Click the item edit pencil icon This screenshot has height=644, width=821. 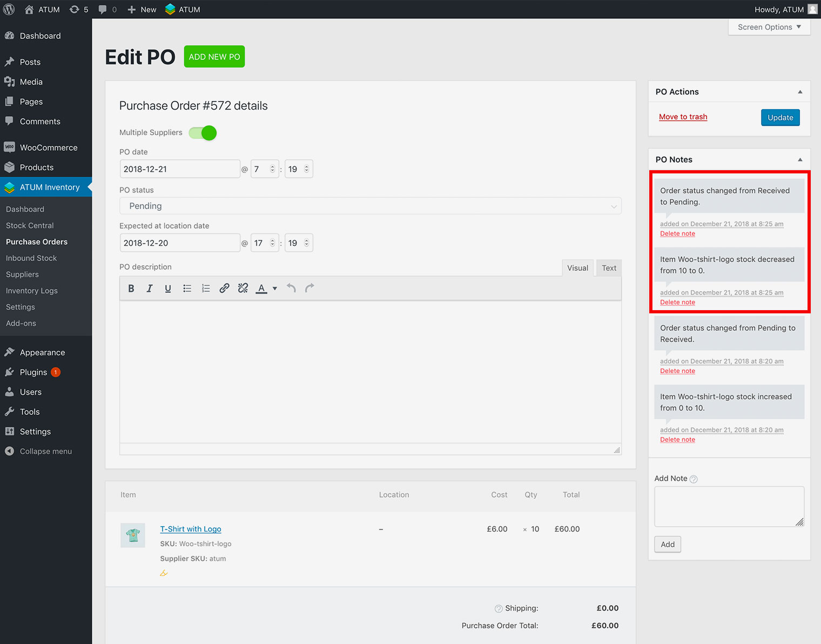[x=164, y=573]
